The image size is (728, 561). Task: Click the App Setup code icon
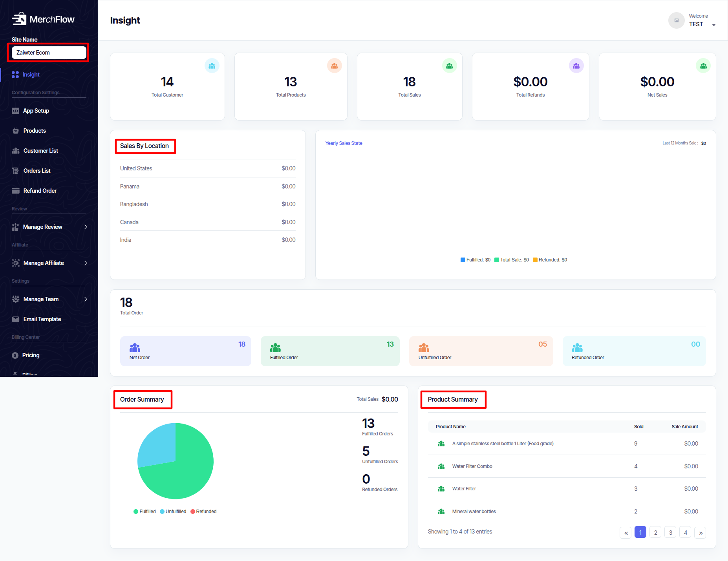coord(15,111)
